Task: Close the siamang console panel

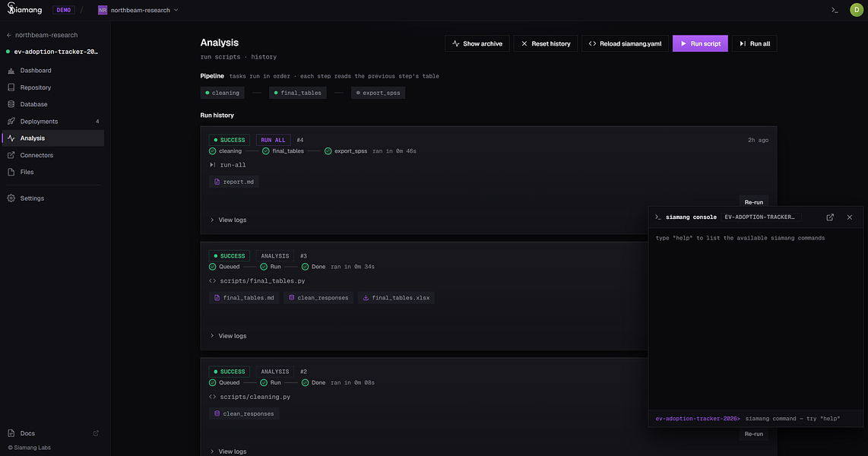Action: tap(850, 217)
